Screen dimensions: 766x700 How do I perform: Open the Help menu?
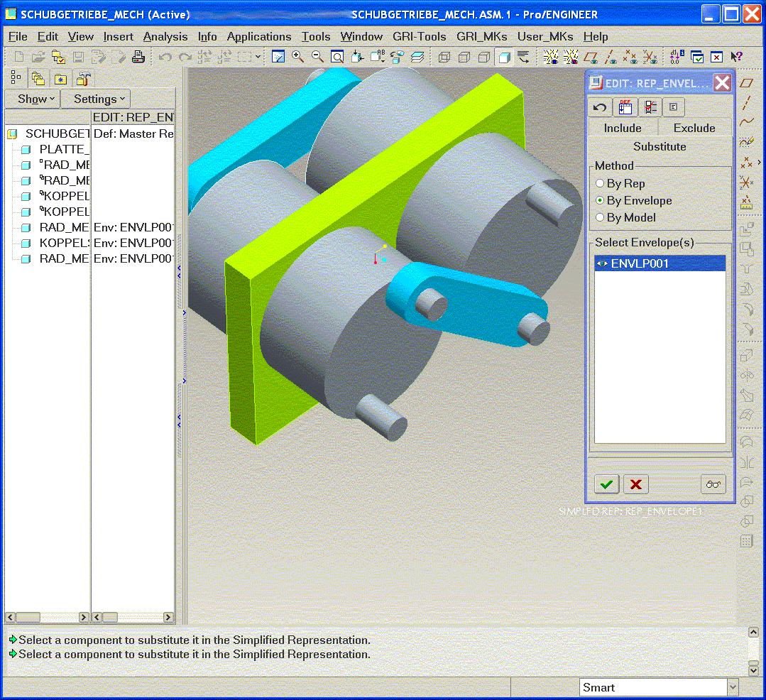(596, 37)
